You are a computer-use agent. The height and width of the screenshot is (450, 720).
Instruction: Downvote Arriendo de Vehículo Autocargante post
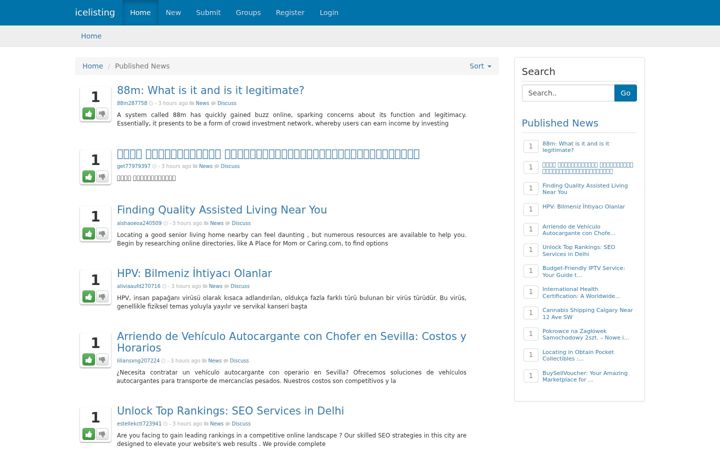click(x=102, y=359)
